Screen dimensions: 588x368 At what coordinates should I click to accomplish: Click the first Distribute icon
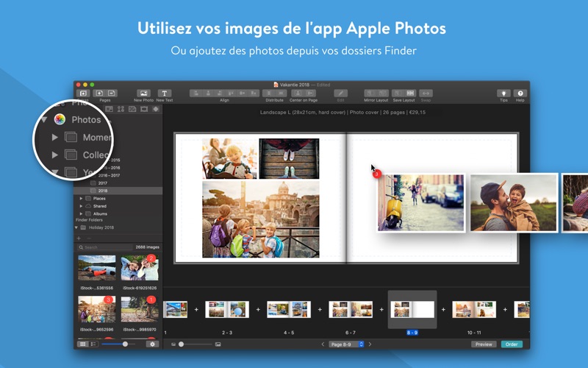pos(268,93)
